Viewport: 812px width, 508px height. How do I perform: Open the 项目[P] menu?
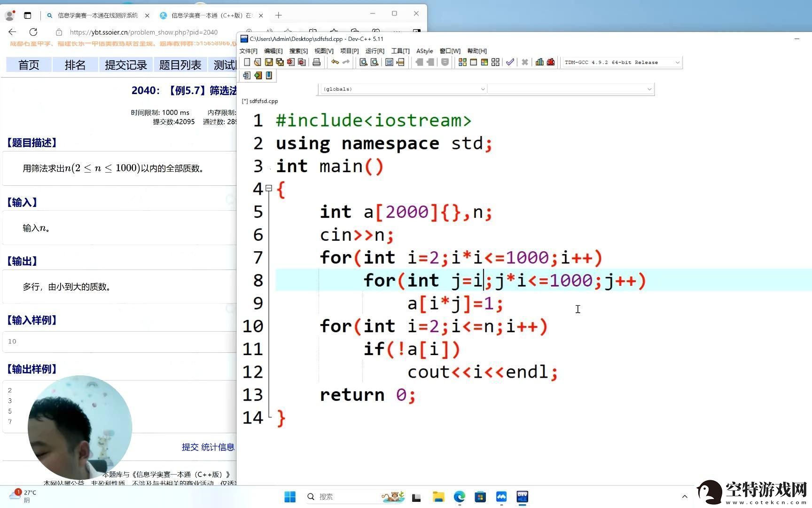[349, 51]
